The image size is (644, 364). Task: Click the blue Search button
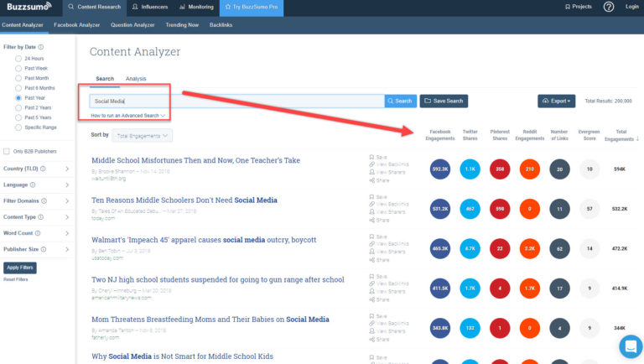tap(401, 101)
